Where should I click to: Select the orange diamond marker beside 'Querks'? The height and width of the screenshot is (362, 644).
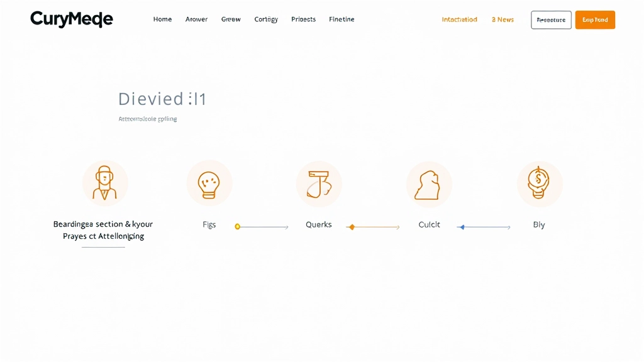(352, 226)
